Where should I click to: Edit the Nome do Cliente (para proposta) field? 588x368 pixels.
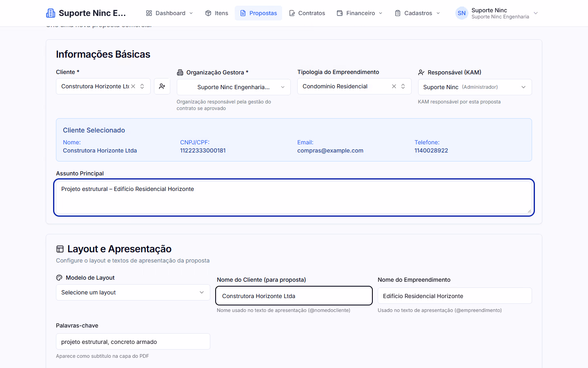pyautogui.click(x=294, y=296)
